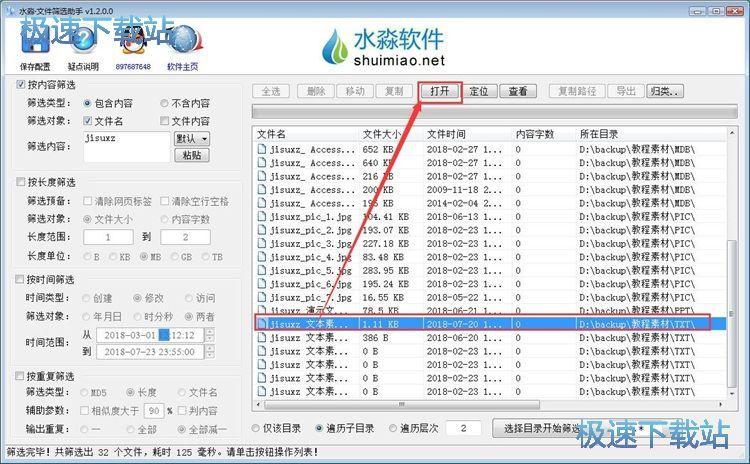The image size is (750, 464).
Task: Toggle the 文件名 filter target checkbox
Action: (x=88, y=121)
